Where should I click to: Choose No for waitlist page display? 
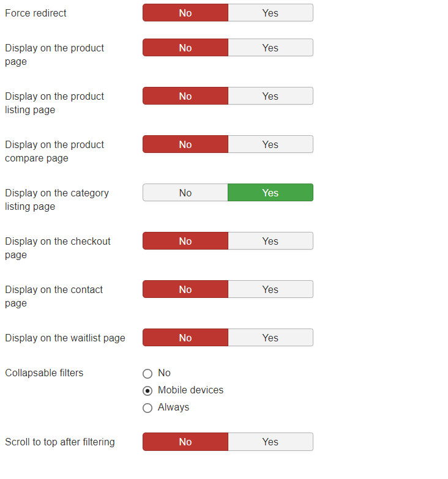(185, 338)
